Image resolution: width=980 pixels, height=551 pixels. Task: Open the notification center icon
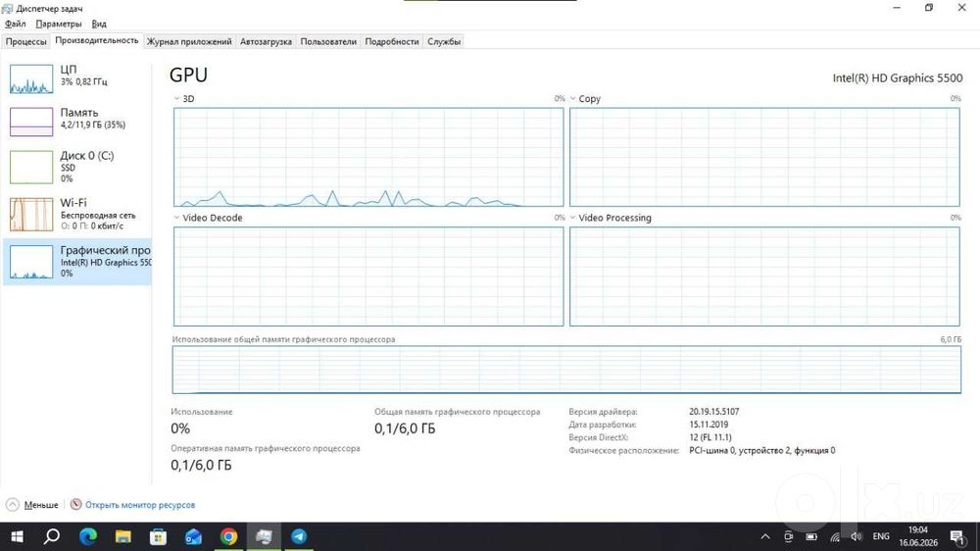[957, 536]
